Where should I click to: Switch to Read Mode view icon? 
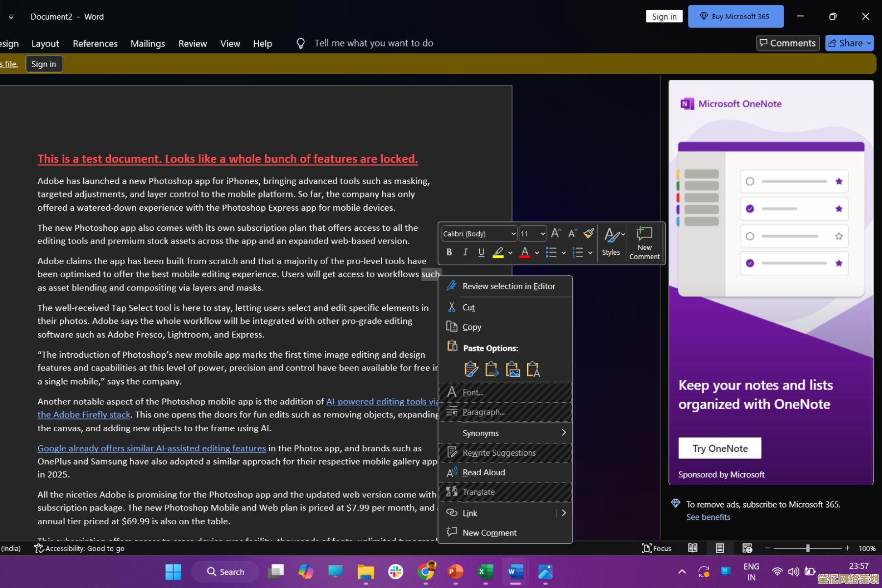click(x=692, y=548)
